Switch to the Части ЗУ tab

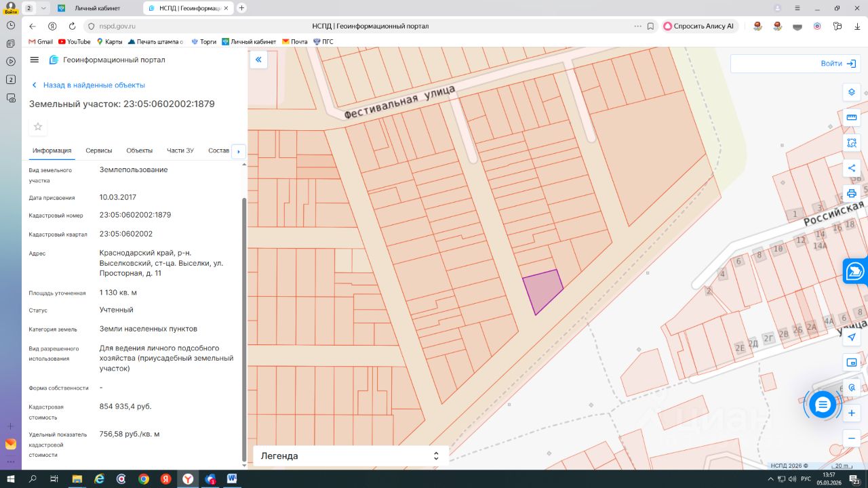[x=180, y=150]
